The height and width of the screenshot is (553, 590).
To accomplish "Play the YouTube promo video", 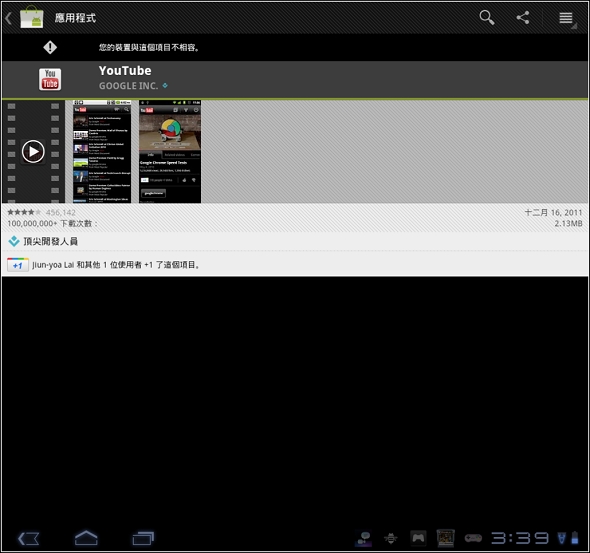I will pyautogui.click(x=33, y=152).
